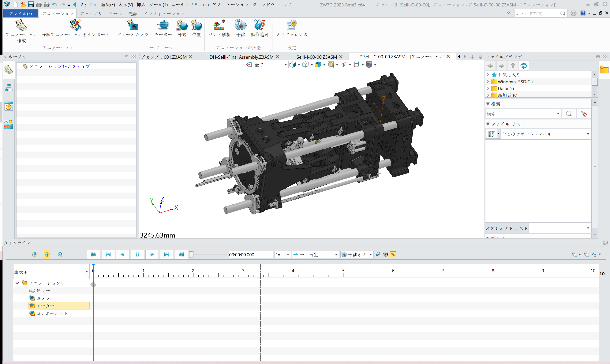Play the animation in reverse

coord(123,254)
